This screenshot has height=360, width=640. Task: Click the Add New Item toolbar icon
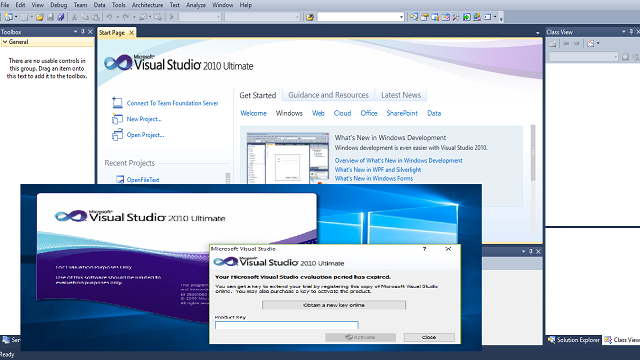(24, 17)
